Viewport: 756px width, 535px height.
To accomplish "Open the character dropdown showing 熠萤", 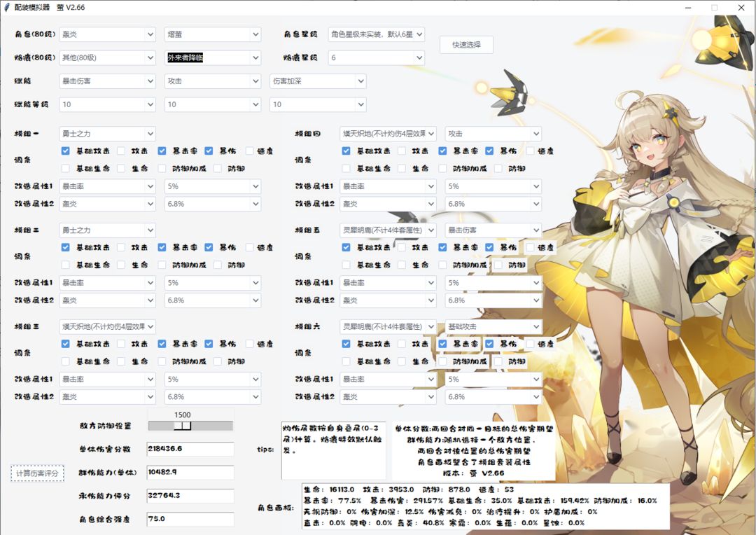I will click(213, 34).
